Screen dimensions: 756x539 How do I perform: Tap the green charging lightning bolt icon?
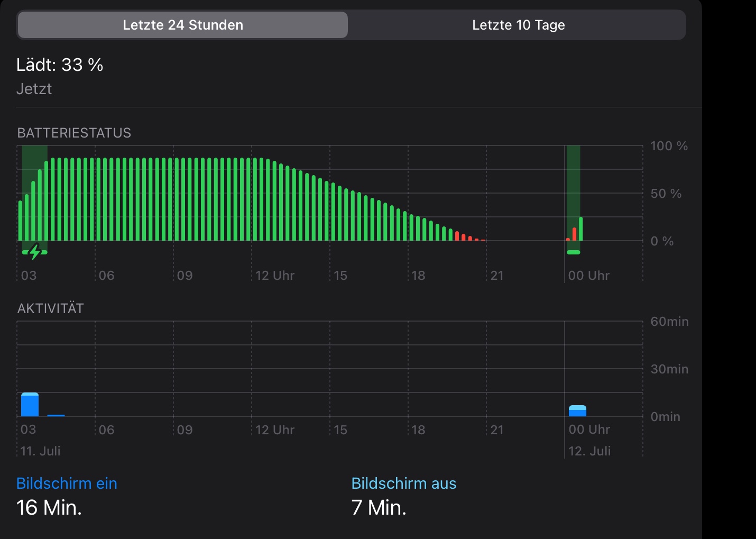[x=35, y=252]
